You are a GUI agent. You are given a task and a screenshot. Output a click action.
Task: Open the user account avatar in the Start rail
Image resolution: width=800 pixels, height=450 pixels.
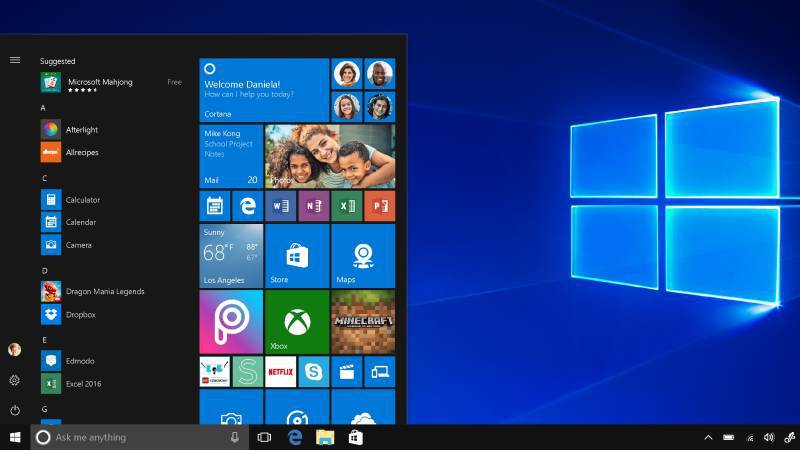(x=15, y=349)
